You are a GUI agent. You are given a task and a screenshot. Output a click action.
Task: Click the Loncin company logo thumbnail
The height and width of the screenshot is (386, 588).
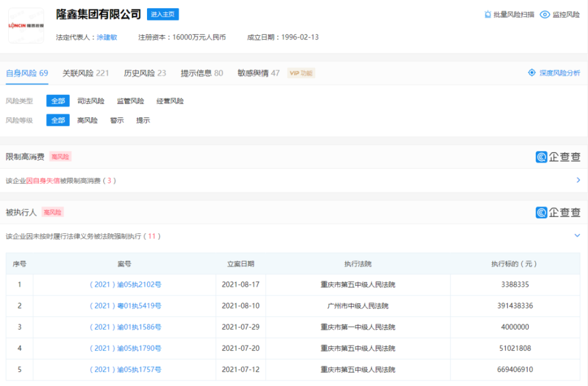26,25
